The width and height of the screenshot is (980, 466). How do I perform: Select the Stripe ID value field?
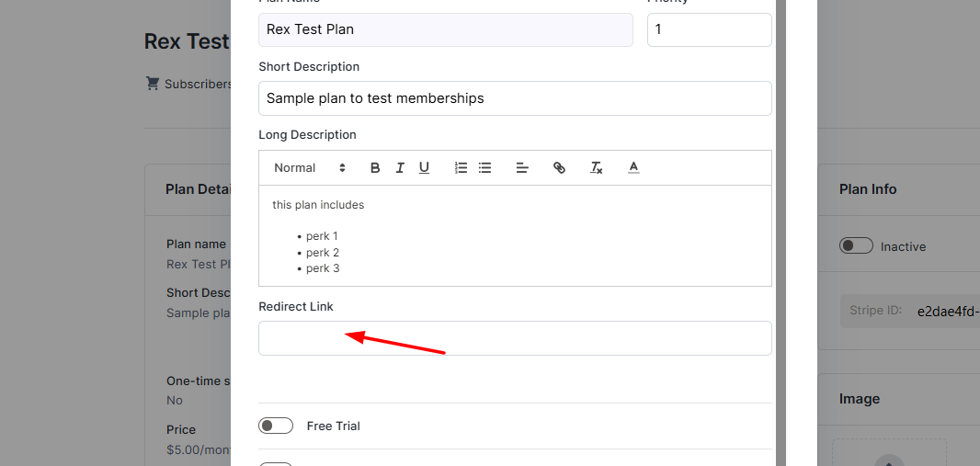[948, 312]
